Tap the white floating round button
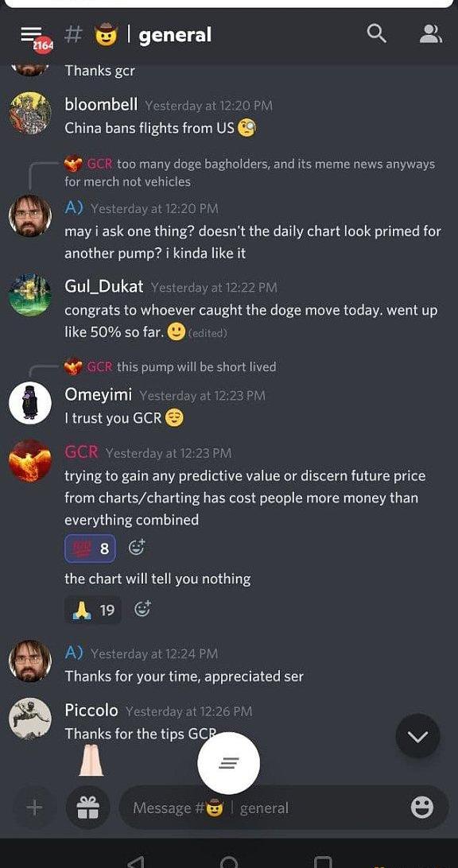The height and width of the screenshot is (868, 458). click(229, 763)
